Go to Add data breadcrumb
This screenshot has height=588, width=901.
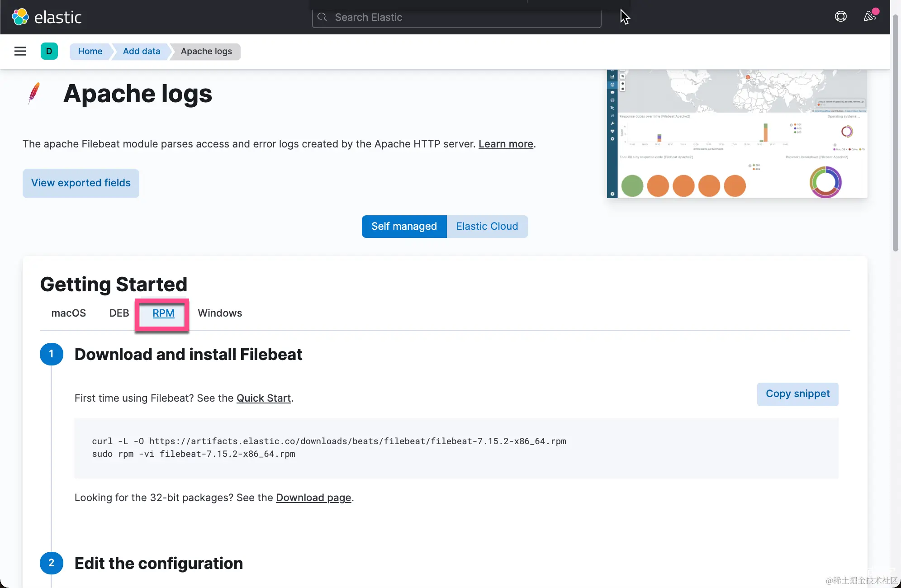click(x=141, y=51)
